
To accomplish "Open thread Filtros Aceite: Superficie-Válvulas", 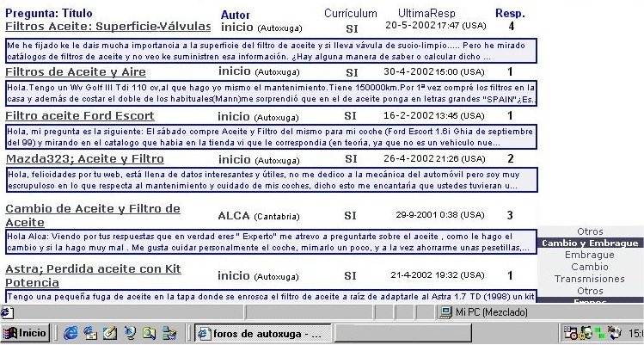I will pos(108,27).
